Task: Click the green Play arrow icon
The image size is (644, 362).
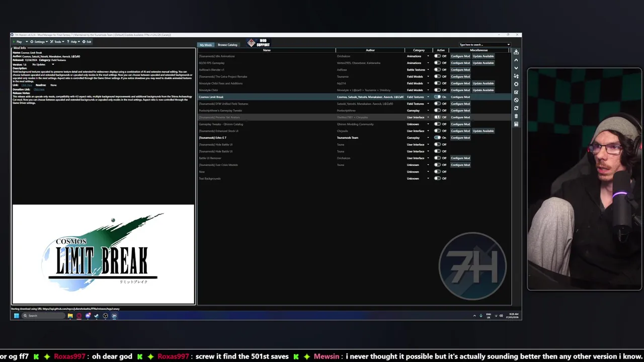Action: tap(15, 42)
